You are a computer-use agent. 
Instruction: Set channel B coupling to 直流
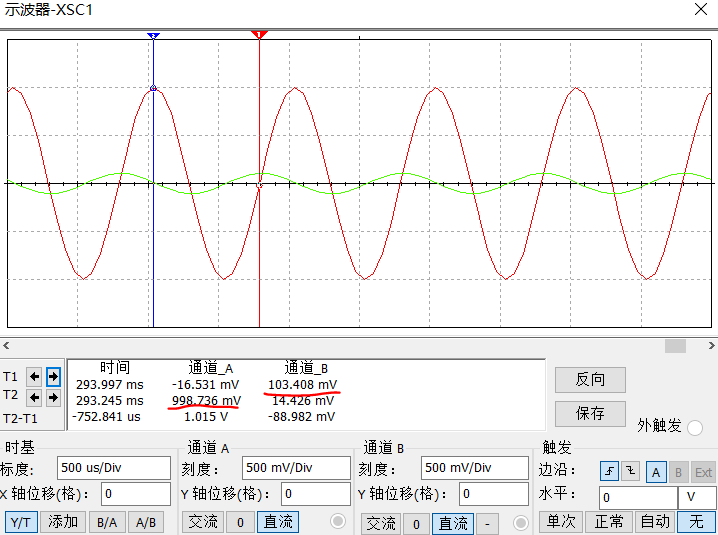pyautogui.click(x=453, y=523)
